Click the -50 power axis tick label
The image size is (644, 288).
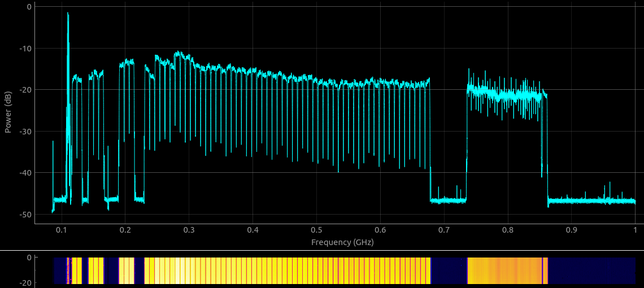24,214
